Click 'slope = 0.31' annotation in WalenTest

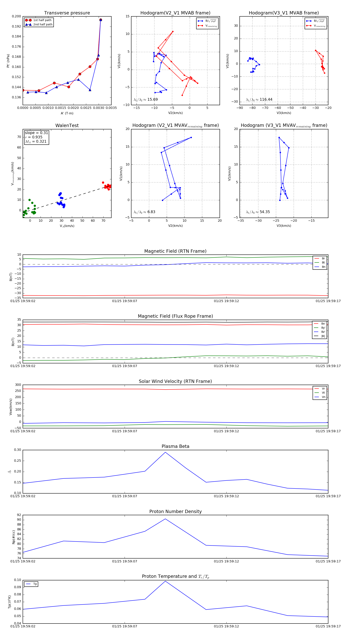click(36, 133)
